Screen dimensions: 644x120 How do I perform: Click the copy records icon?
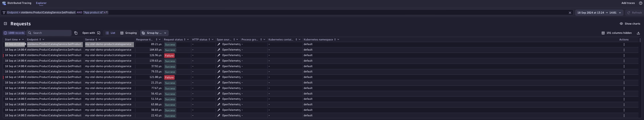[x=76, y=33]
